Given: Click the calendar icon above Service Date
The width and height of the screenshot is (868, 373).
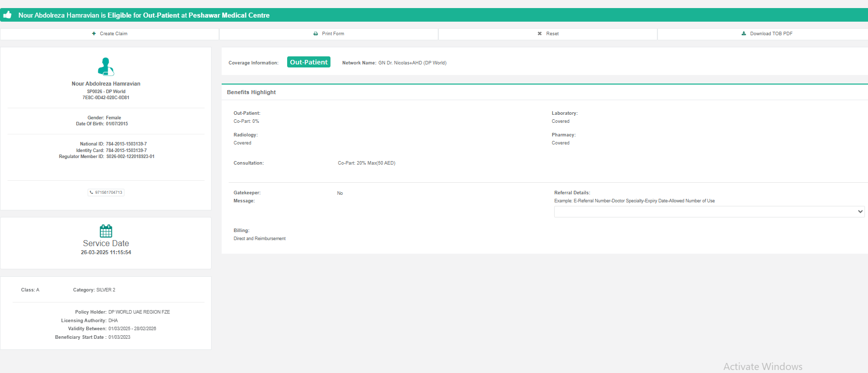Looking at the screenshot, I should click(x=106, y=231).
